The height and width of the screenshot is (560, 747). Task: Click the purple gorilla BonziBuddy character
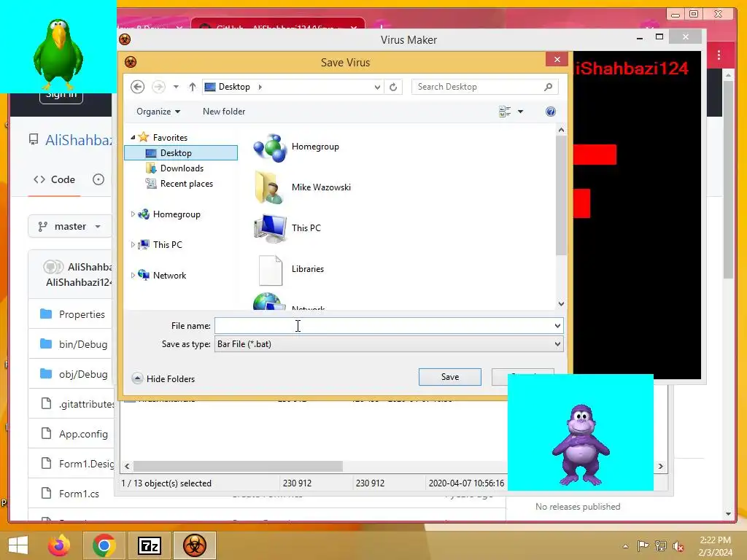point(581,444)
